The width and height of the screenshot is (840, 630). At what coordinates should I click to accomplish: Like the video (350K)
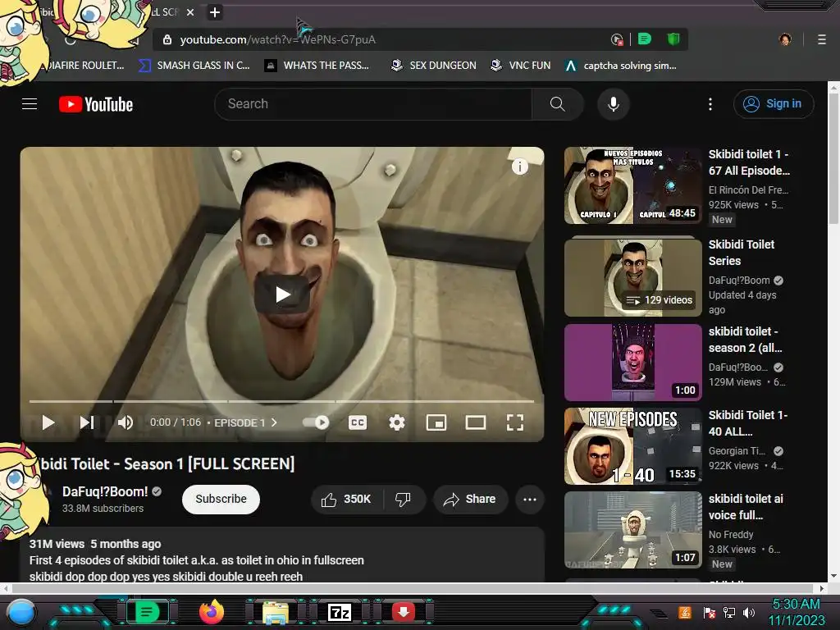(x=347, y=500)
